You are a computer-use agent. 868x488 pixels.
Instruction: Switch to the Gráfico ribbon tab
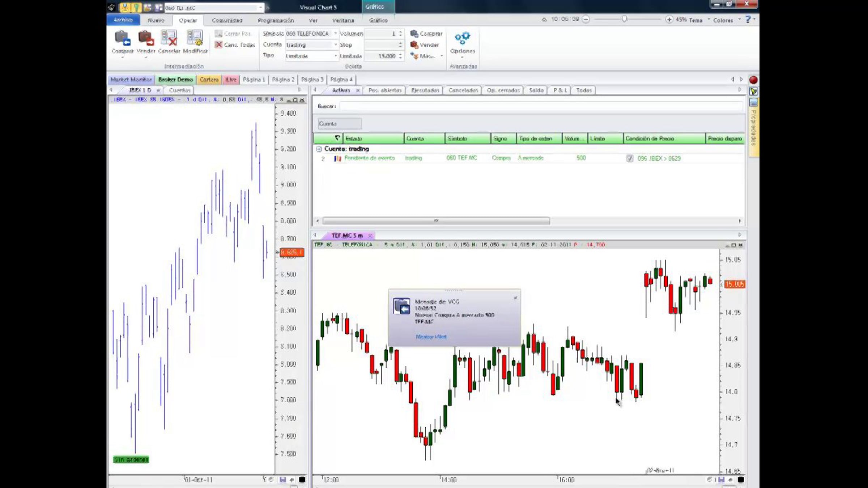tap(378, 21)
